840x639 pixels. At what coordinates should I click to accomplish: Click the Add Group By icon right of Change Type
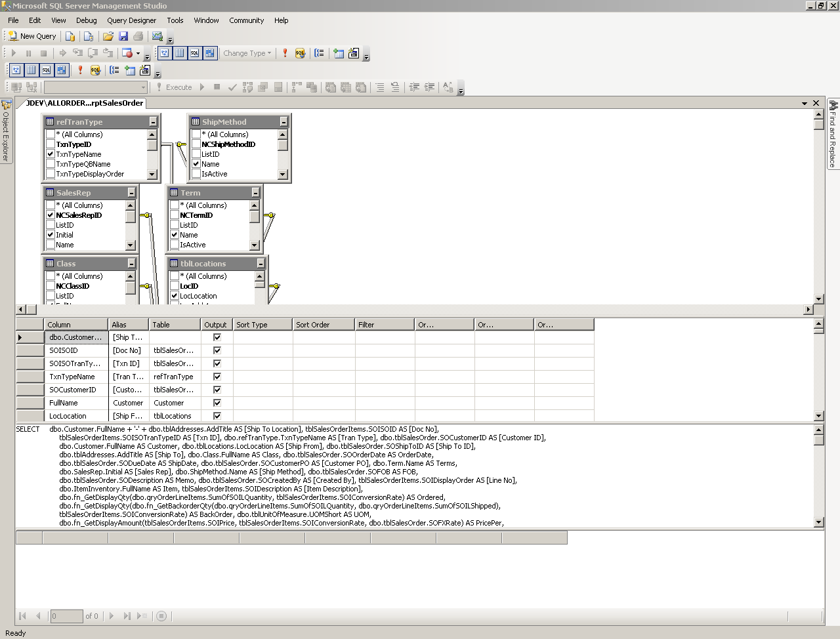[x=319, y=53]
